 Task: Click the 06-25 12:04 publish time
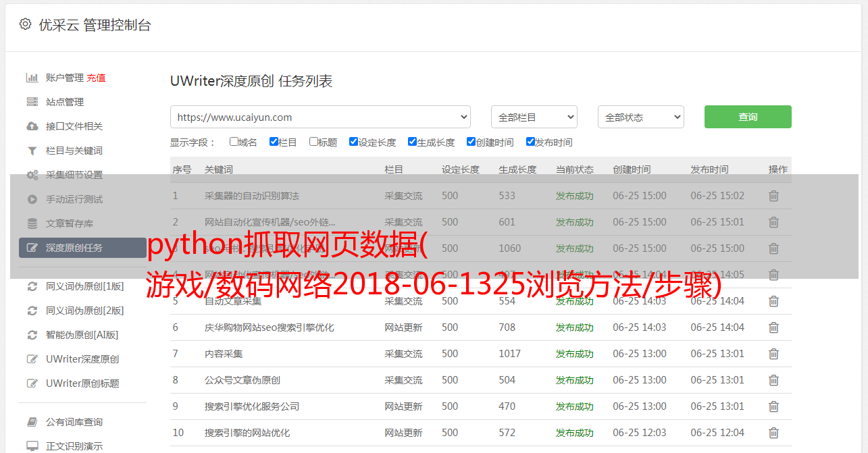[x=717, y=433]
